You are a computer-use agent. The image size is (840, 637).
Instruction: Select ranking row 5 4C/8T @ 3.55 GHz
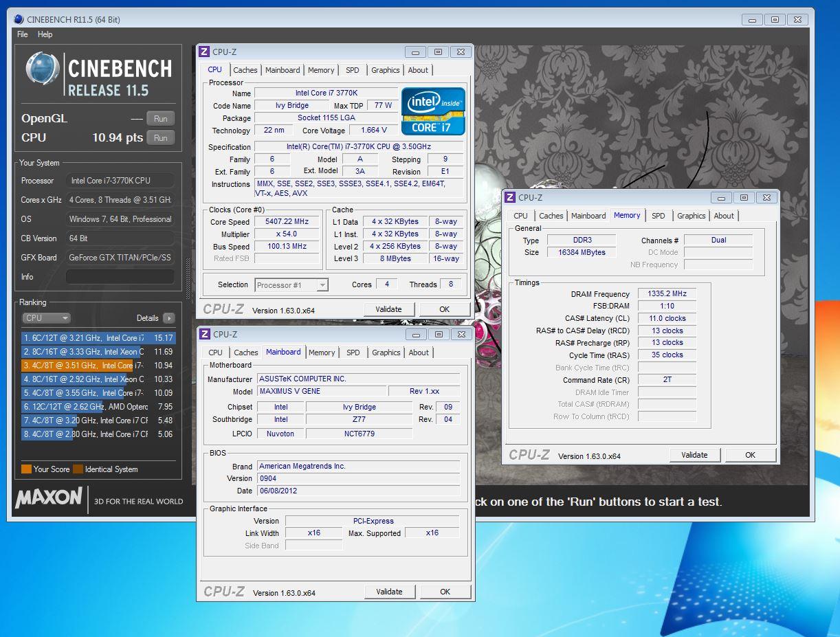click(x=98, y=393)
